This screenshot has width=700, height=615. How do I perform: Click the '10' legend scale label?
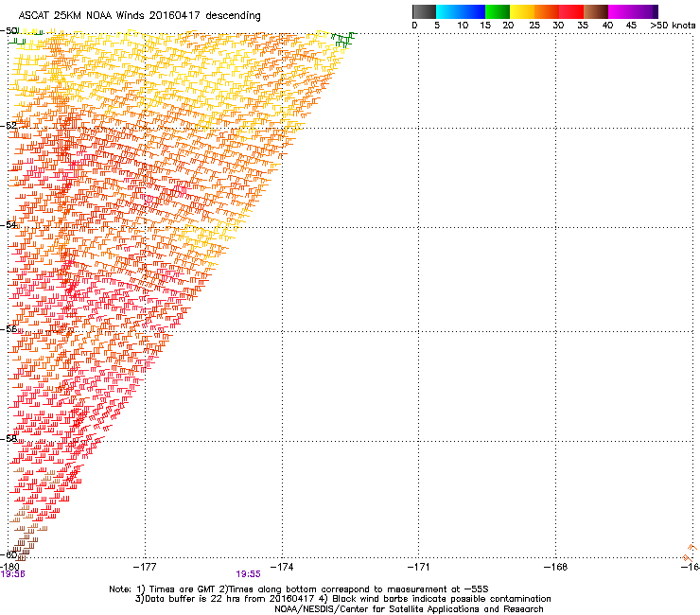463,25
